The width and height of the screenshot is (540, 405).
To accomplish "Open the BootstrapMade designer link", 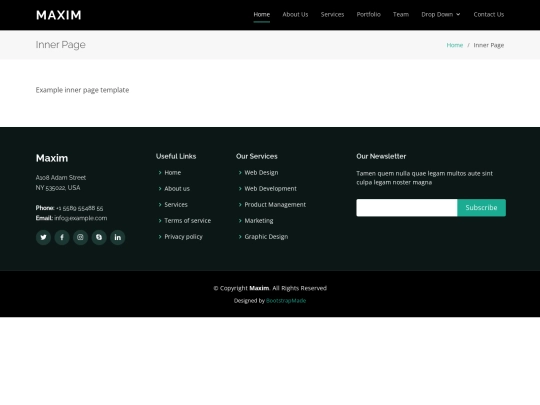I will (x=286, y=301).
